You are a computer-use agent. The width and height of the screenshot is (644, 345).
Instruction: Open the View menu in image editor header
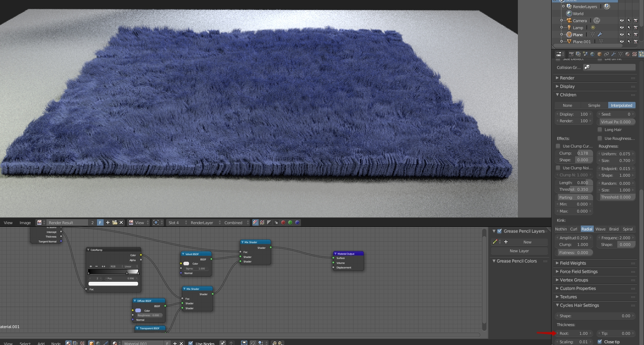click(x=8, y=223)
